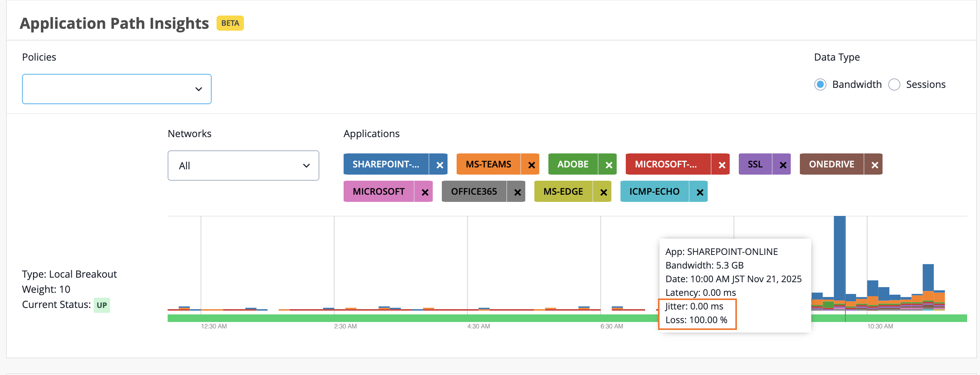Click the BETA badge beside the title

point(230,23)
